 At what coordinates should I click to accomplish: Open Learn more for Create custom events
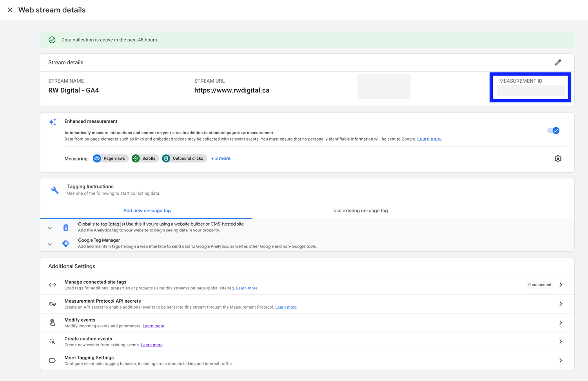152,345
